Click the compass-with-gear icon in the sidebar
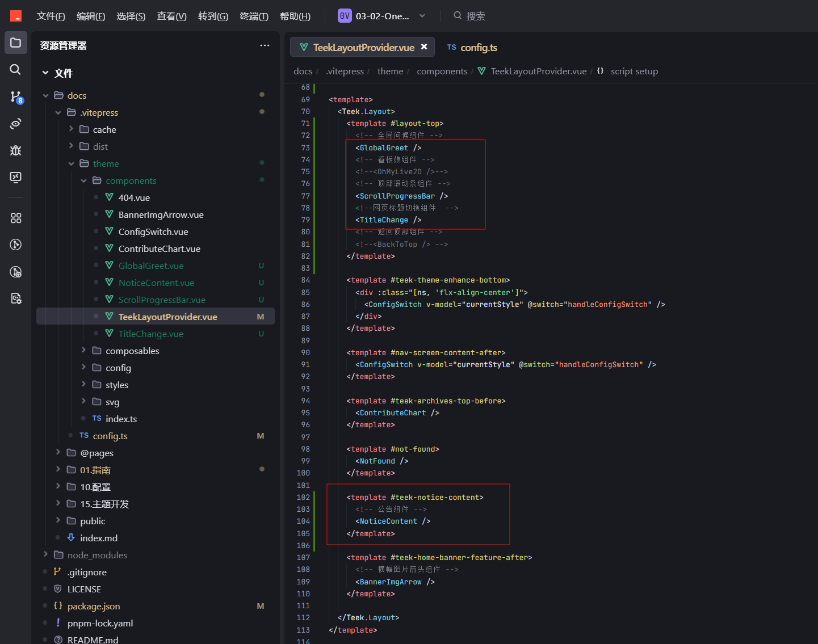 16,272
